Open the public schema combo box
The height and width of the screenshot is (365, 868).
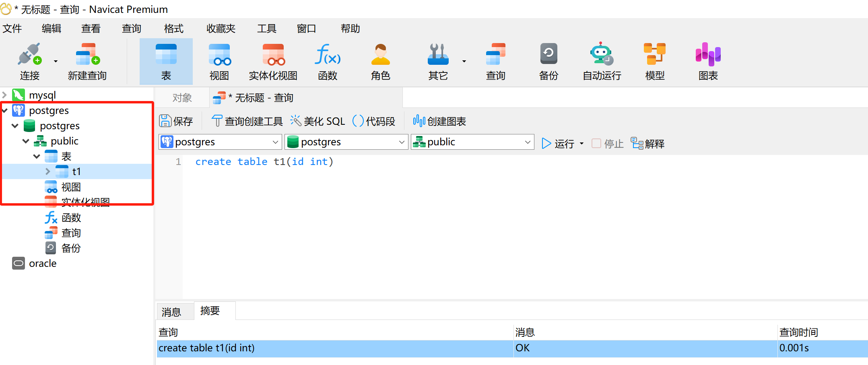click(472, 142)
